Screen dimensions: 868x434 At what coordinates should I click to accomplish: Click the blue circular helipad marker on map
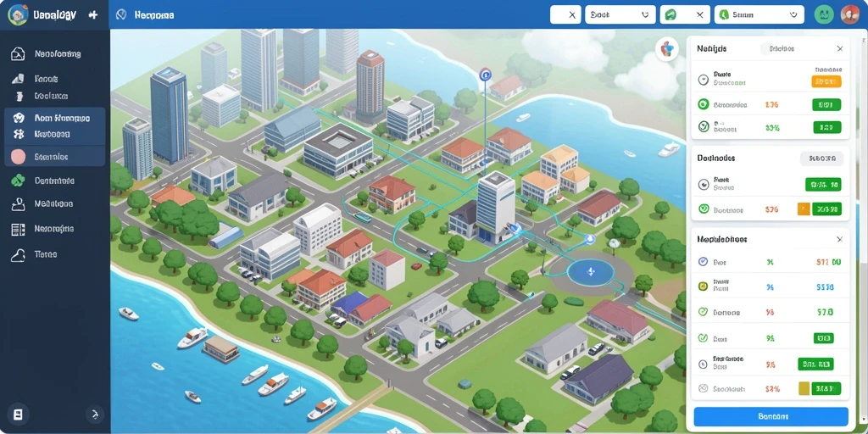[x=590, y=272]
